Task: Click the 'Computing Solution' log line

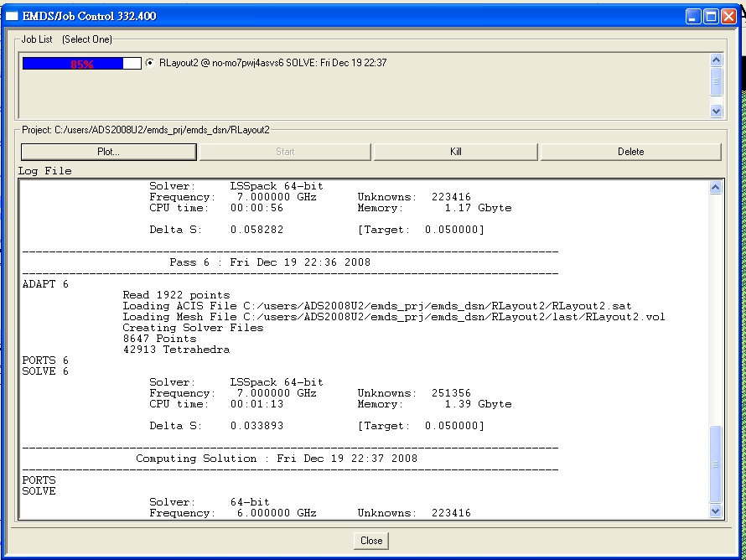Action: coord(277,459)
